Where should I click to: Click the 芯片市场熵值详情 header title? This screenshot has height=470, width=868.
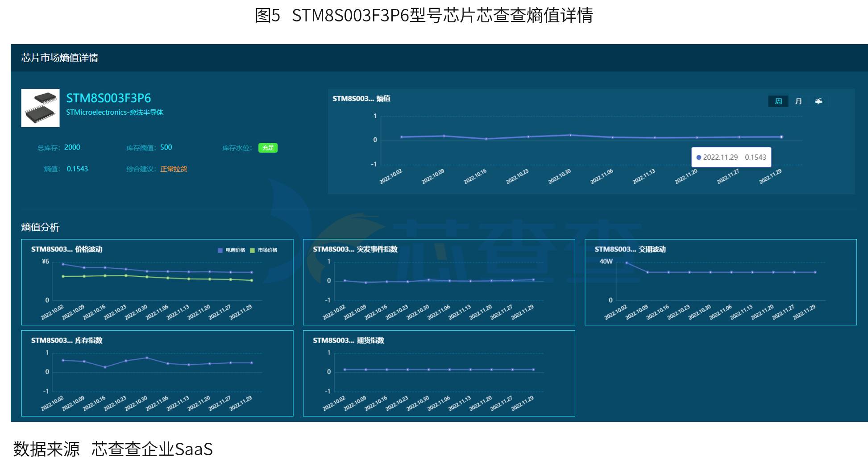pyautogui.click(x=60, y=58)
